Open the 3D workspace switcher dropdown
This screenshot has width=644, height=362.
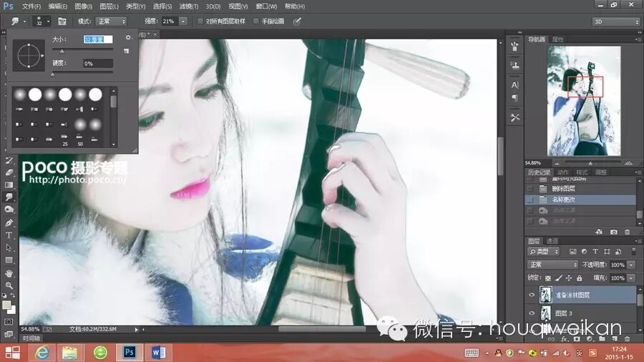[615, 21]
